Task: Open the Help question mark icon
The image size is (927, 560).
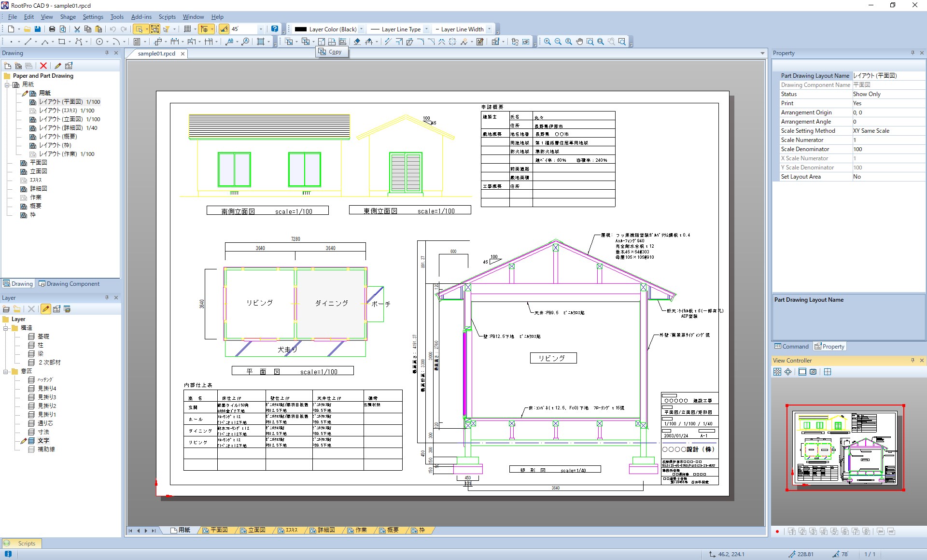Action: point(275,29)
